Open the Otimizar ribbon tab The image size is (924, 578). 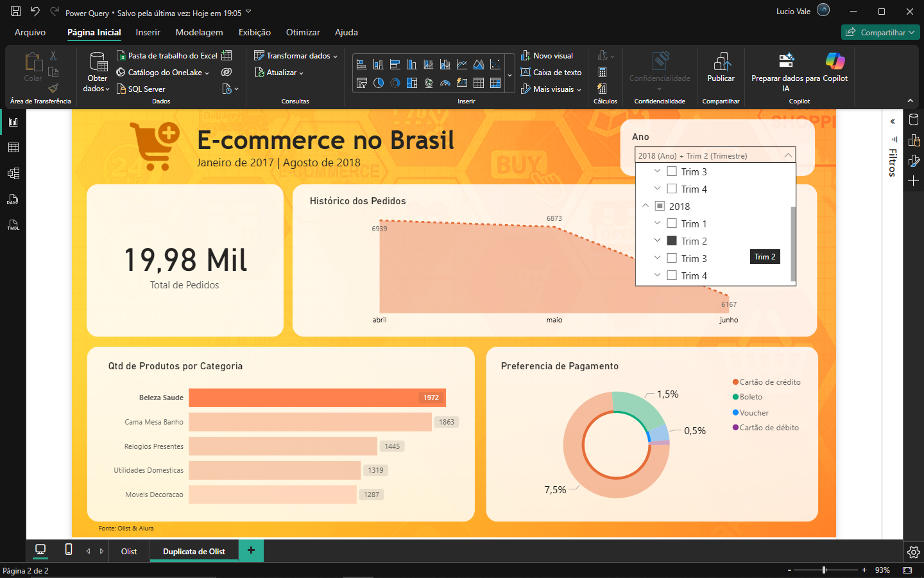tap(303, 32)
